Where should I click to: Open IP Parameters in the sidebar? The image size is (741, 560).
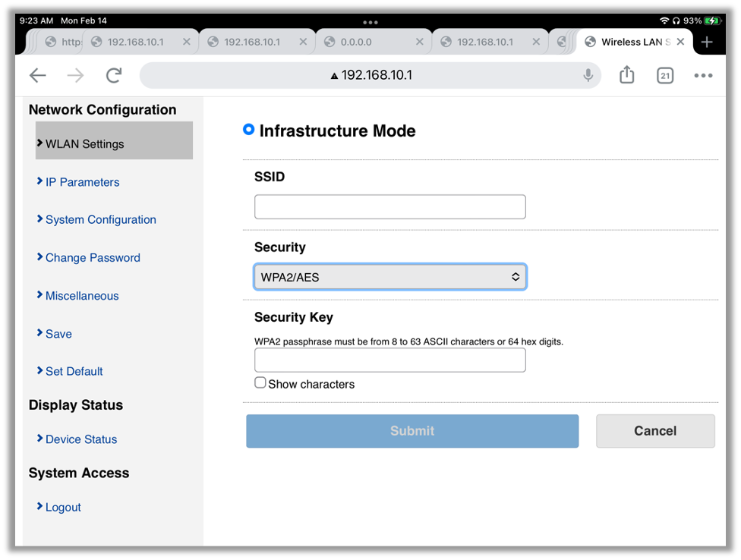(x=82, y=182)
